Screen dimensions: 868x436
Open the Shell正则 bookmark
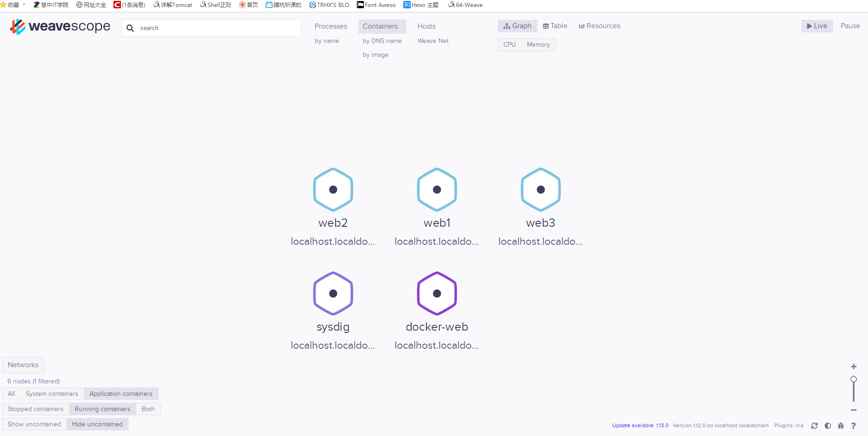(216, 5)
